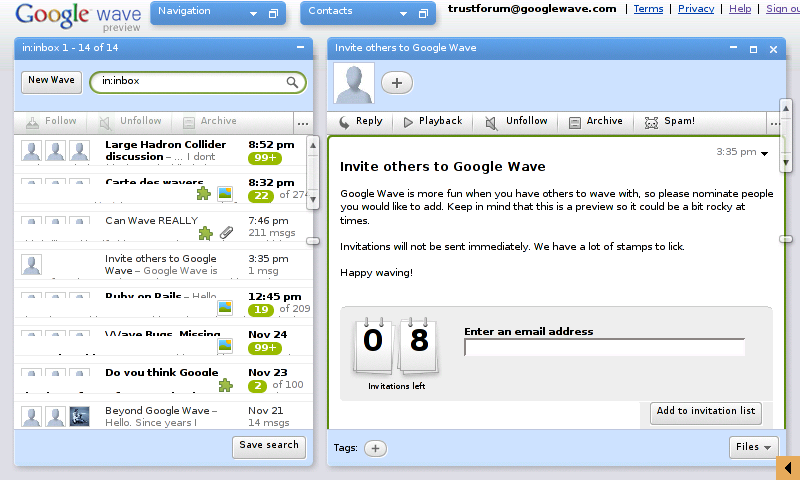Click Follow in the inbox toolbar
The height and width of the screenshot is (480, 800).
pos(51,121)
